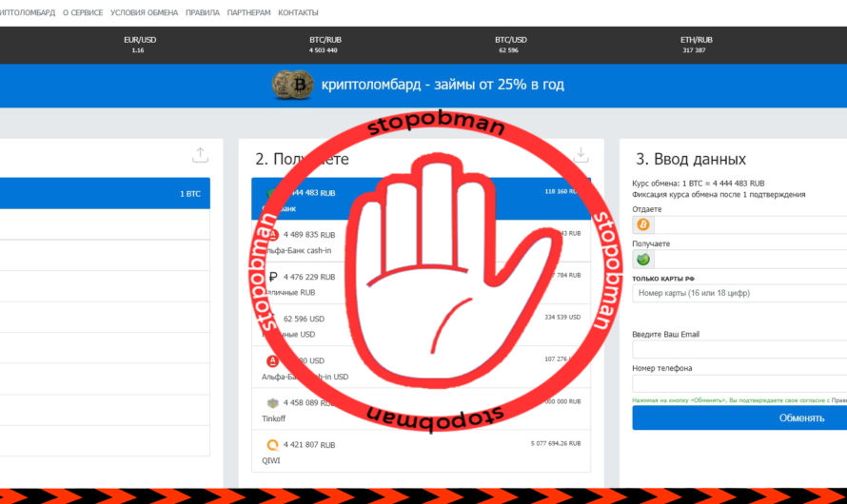Click the Bitcoin icon under Отдаете
The image size is (847, 504).
[x=643, y=224]
